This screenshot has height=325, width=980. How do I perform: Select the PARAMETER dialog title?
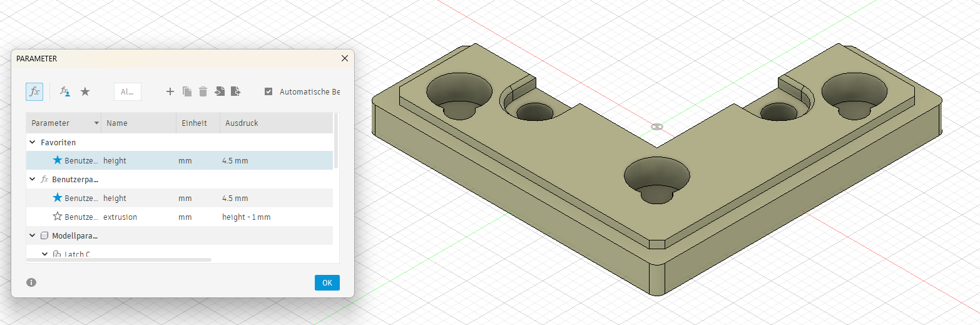tap(36, 58)
